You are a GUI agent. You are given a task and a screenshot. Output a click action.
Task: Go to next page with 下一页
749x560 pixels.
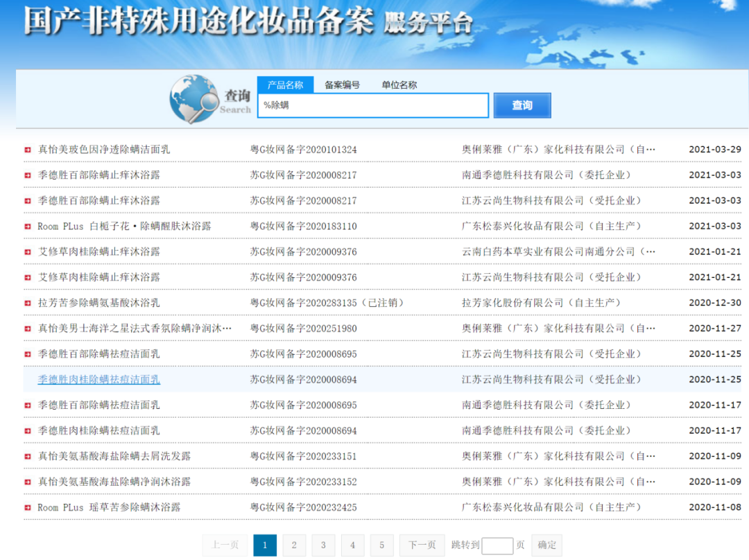(x=422, y=545)
